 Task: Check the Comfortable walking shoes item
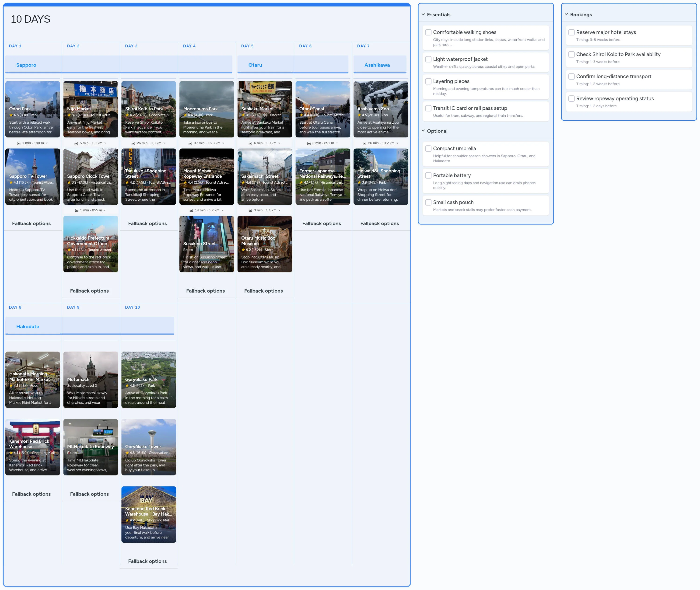coord(428,32)
